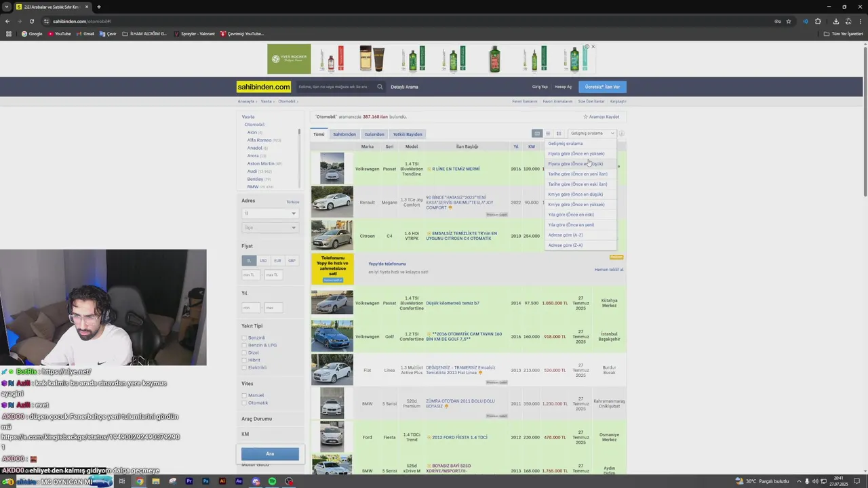The height and width of the screenshot is (488, 868).
Task: Check the Hibrit fuel checkbox
Action: click(x=244, y=360)
